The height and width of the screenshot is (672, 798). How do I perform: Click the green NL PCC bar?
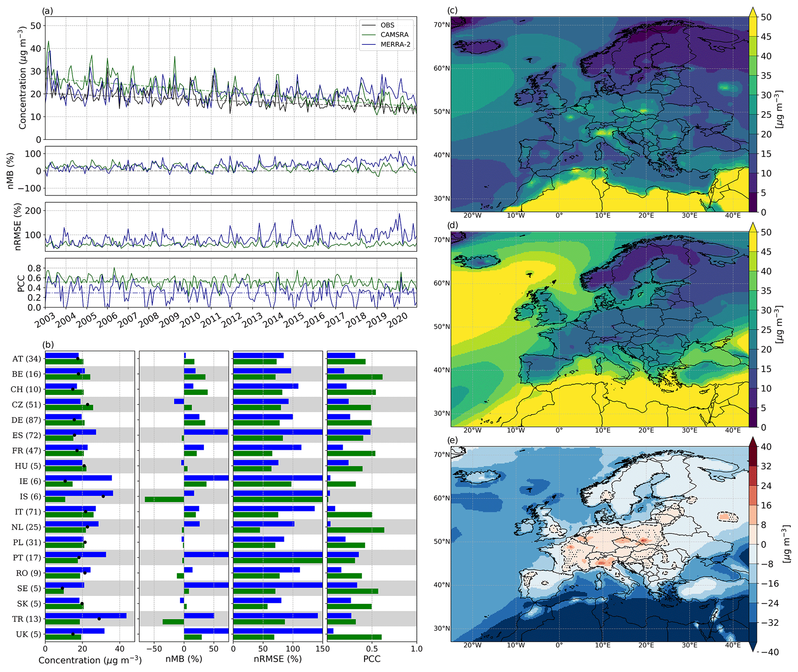355,530
